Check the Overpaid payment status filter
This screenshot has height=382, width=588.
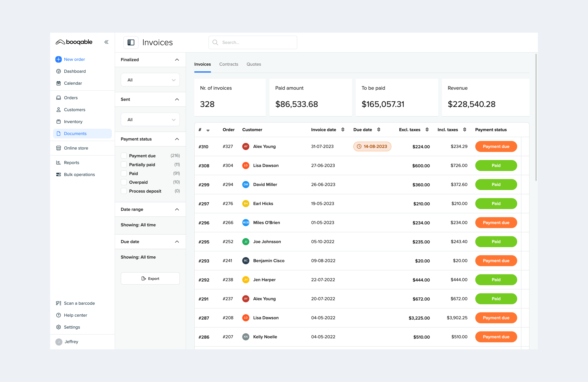(123, 182)
